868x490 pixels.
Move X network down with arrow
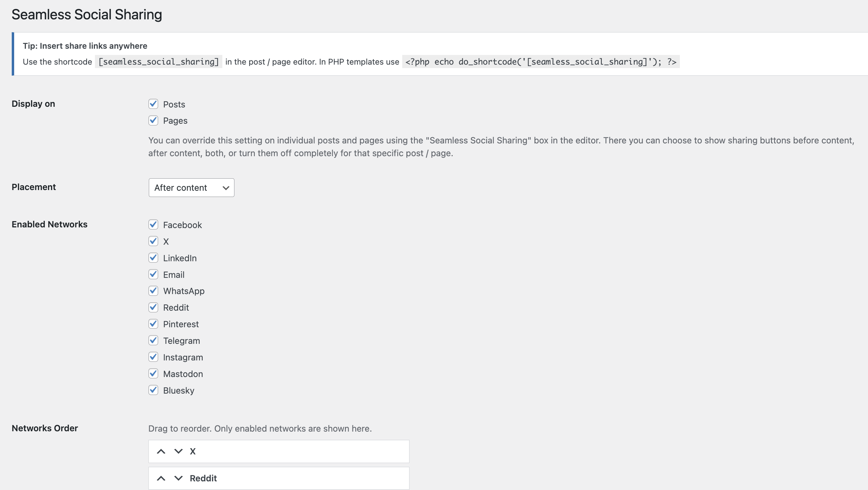[x=178, y=451]
